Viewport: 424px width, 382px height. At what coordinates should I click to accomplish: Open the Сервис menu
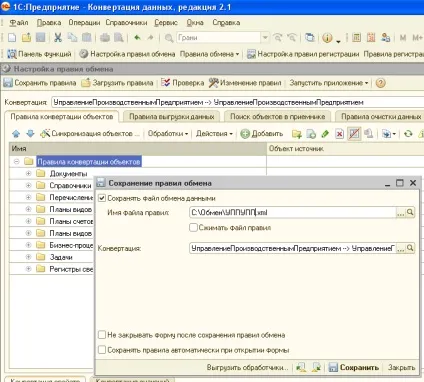(166, 23)
